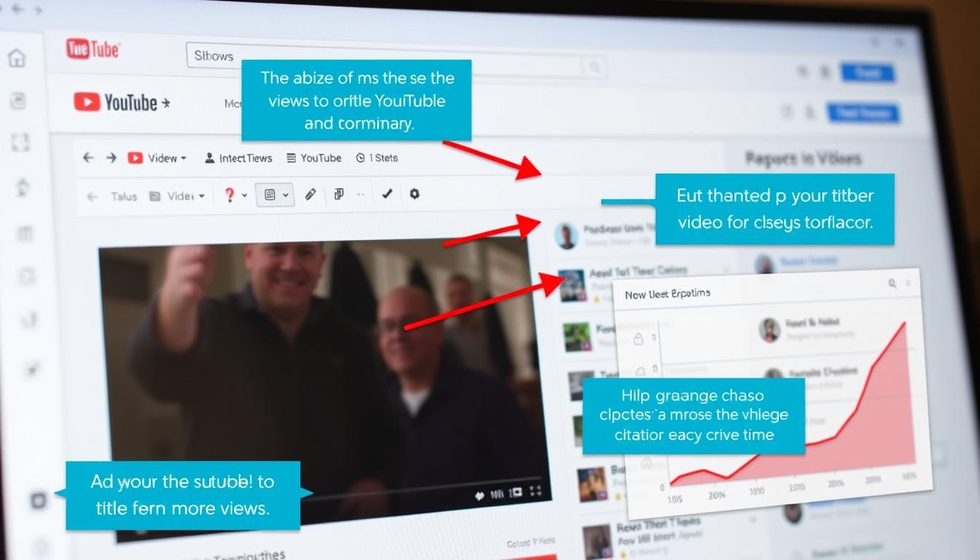Viewport: 980px width, 560px height.
Task: Click the Now Ieet Erpatims panel title
Action: point(667,294)
